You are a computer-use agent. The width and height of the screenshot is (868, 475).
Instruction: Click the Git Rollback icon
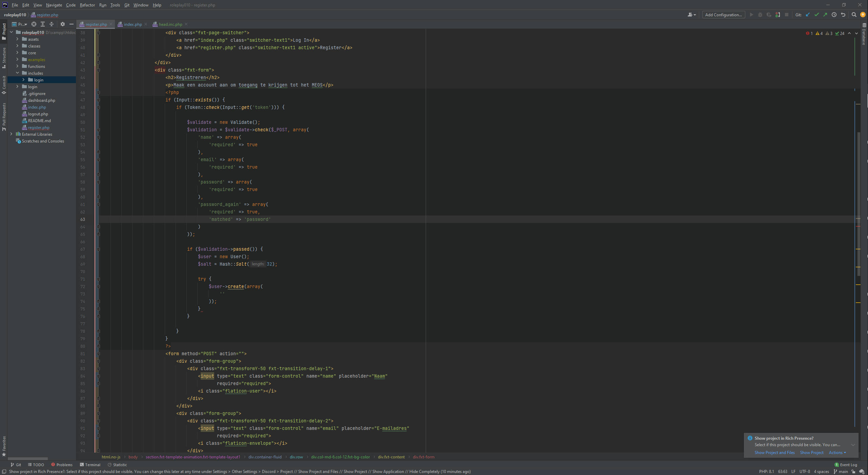click(x=843, y=15)
